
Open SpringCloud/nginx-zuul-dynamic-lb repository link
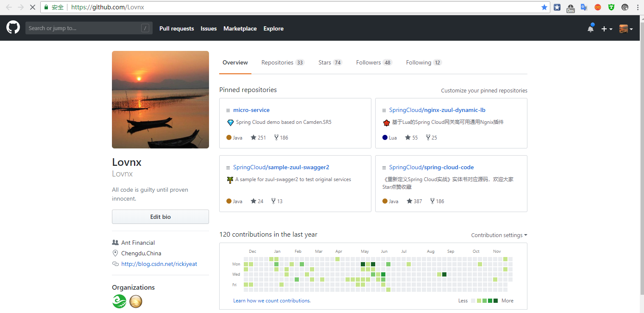(437, 110)
